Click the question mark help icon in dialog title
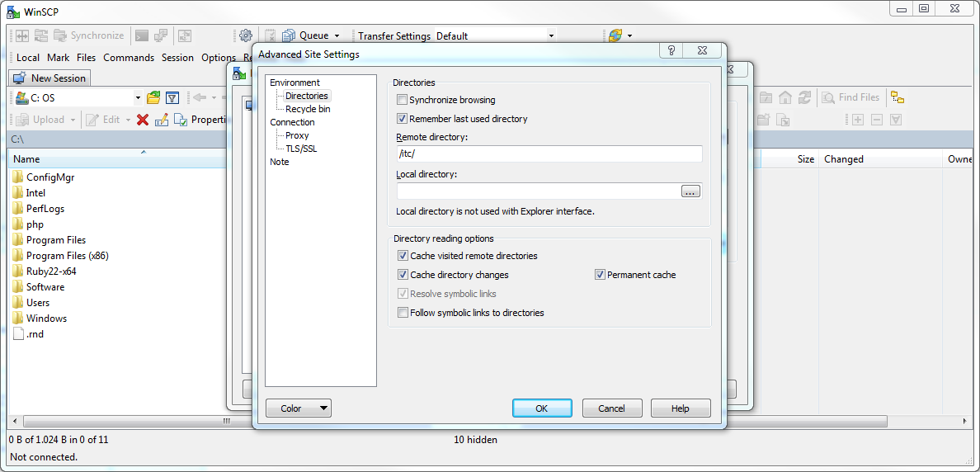 pos(671,51)
